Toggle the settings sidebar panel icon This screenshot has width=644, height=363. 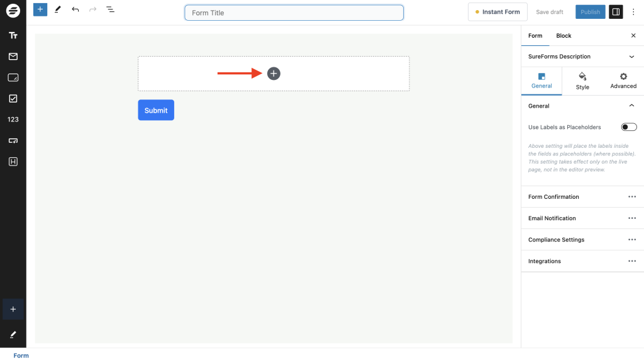tap(616, 11)
